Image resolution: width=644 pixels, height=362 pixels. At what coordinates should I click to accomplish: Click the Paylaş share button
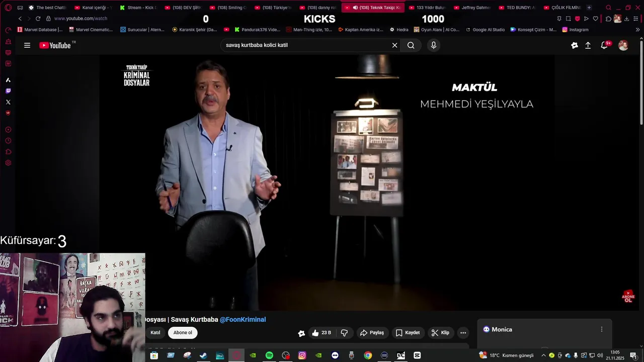point(372,333)
